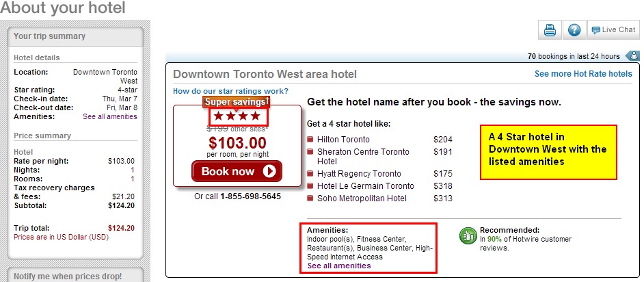Click the person icon beside bookings count

pyautogui.click(x=634, y=56)
